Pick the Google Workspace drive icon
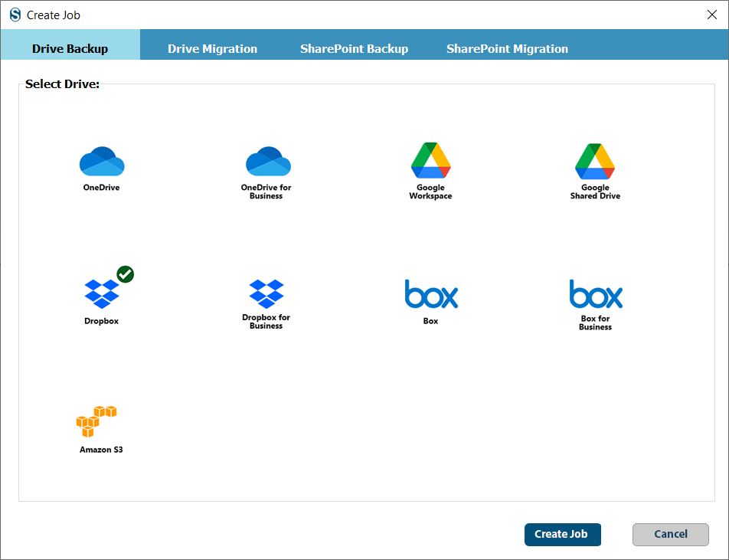This screenshot has width=729, height=560. tap(430, 160)
